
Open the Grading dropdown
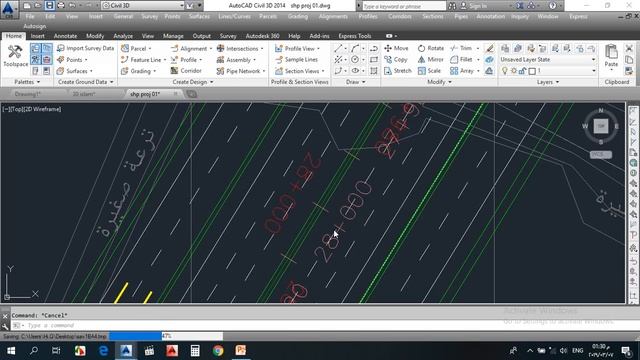139,71
